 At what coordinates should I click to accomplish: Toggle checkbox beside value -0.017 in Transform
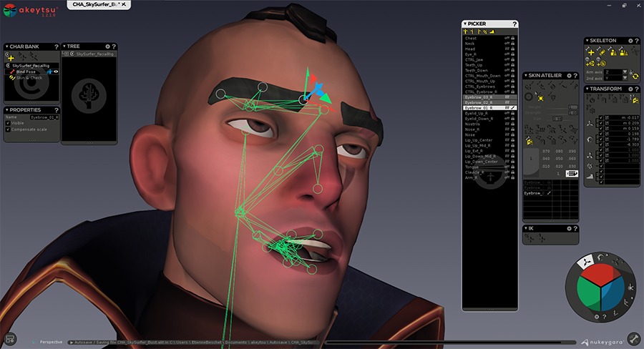click(x=602, y=117)
